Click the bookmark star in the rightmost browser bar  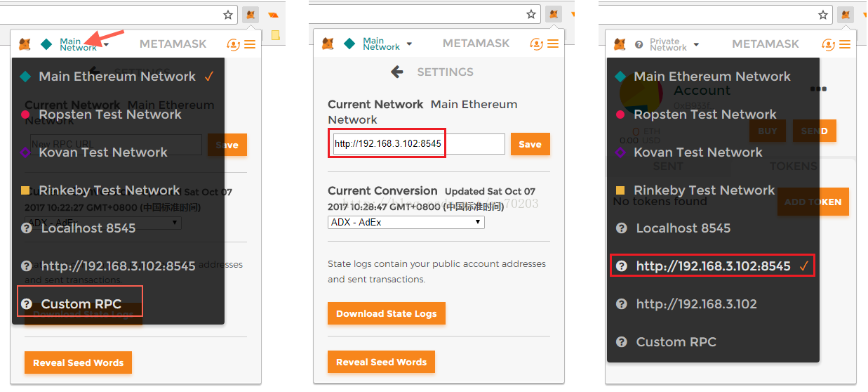[823, 14]
